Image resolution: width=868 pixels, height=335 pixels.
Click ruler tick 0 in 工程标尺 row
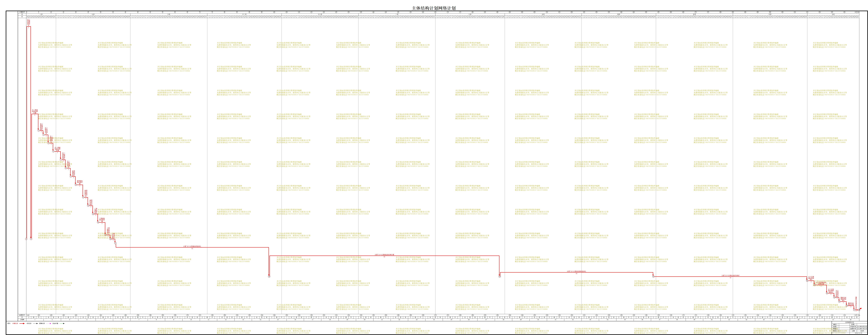click(27, 12)
